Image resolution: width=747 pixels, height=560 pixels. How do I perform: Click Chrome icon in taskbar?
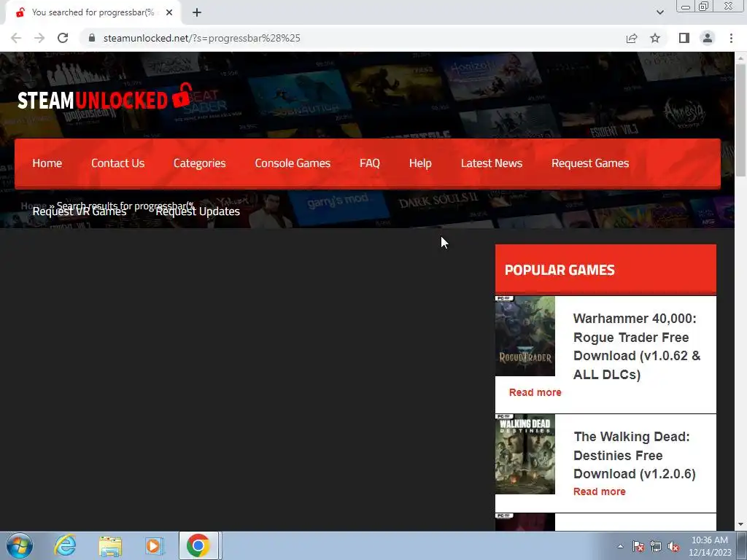tap(198, 545)
